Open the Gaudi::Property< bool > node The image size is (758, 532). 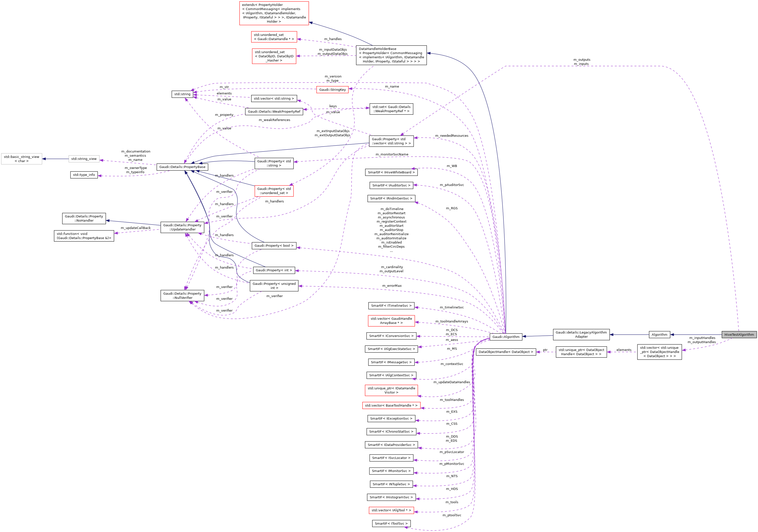point(274,245)
